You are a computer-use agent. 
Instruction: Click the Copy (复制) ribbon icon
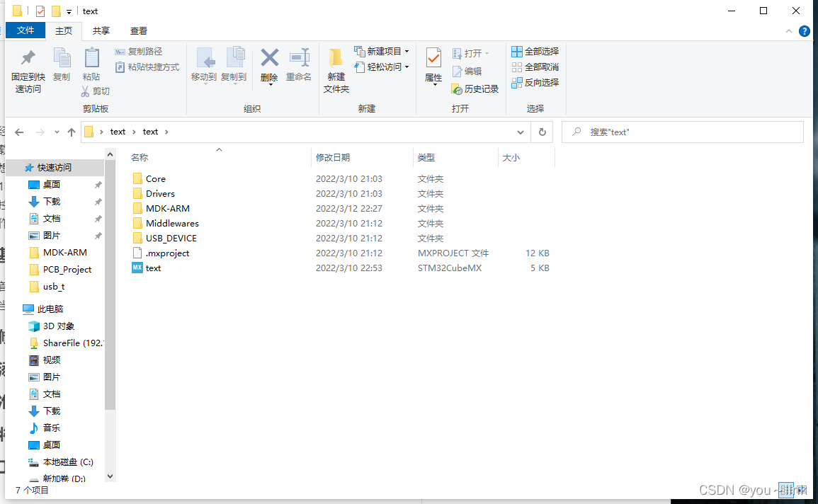coord(62,57)
